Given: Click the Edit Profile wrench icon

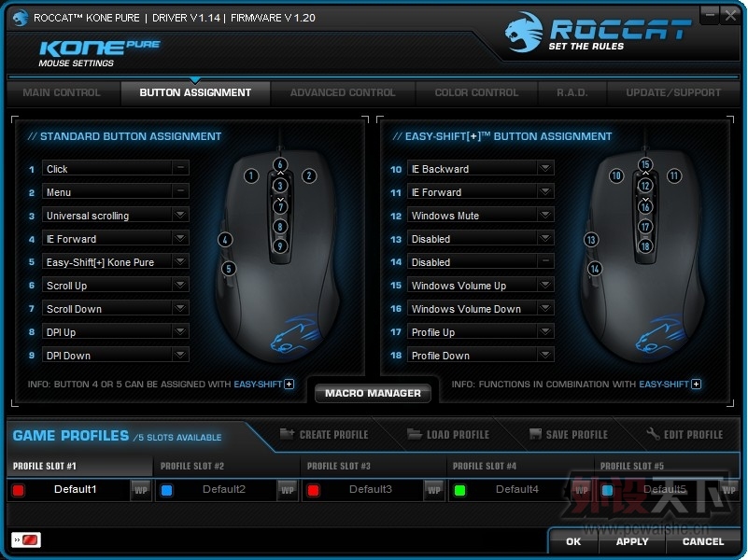Looking at the screenshot, I should click(653, 434).
